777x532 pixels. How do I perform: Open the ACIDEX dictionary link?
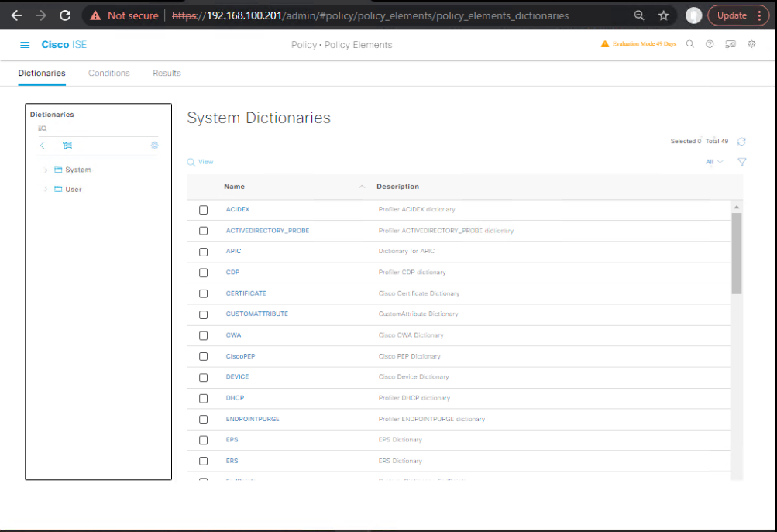[238, 210]
